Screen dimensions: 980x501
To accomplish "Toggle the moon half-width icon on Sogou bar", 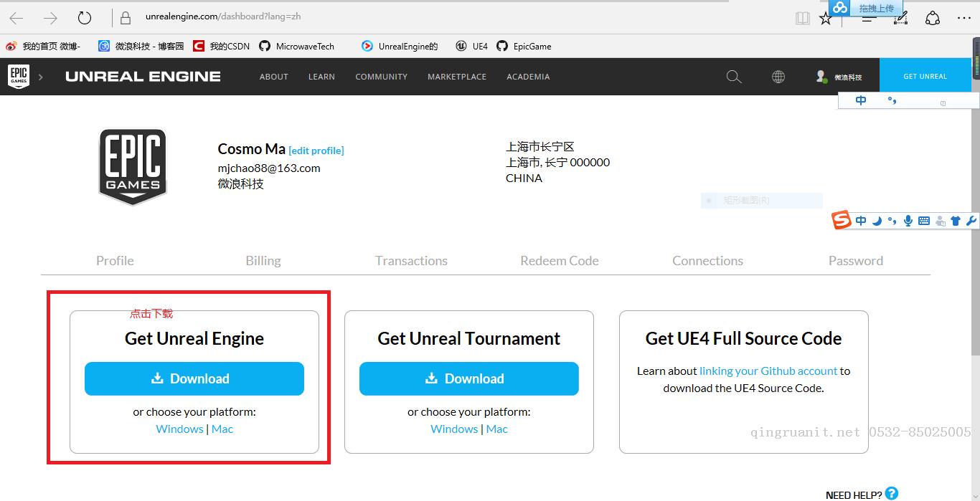I will coord(877,221).
